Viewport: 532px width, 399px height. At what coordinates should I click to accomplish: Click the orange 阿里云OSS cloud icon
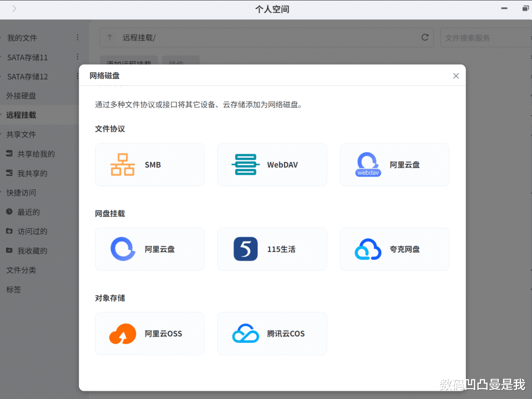(x=123, y=334)
